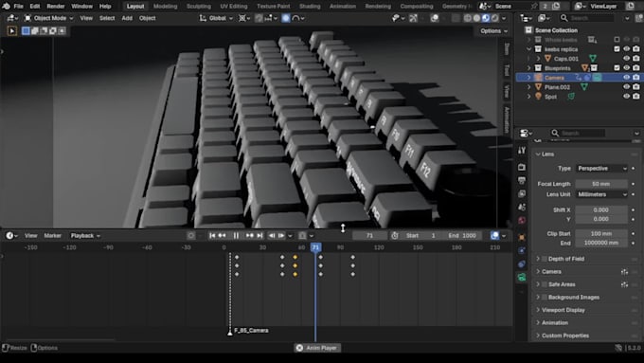Open the viewport Options dropdown

(x=493, y=31)
